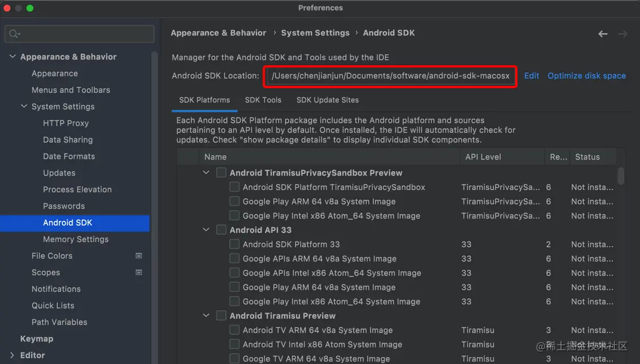640x364 pixels.
Task: Click System Settings breadcrumb
Action: point(315,33)
